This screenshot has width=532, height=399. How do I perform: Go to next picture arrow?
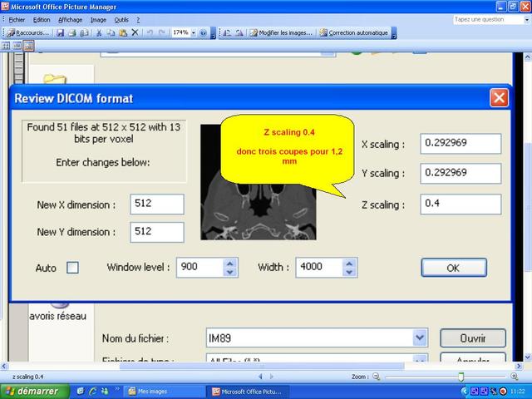coord(272,377)
